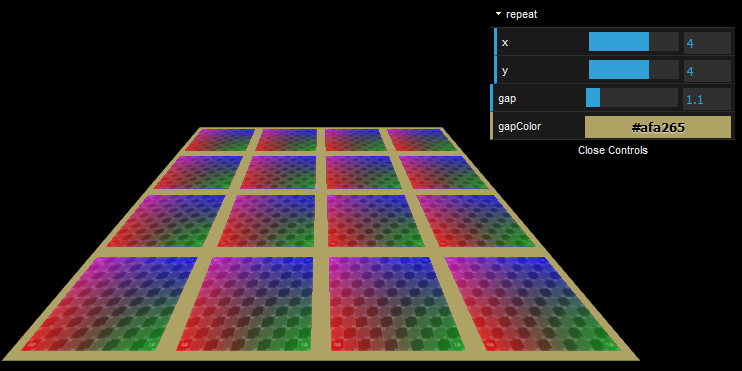Select the farthest-row leftmost texture tile
742x371 pixels.
(x=220, y=140)
